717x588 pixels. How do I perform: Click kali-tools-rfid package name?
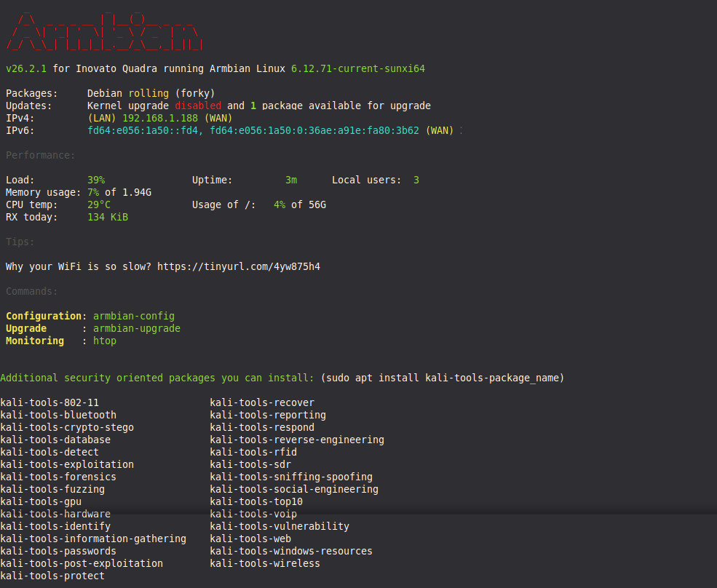[253, 452]
